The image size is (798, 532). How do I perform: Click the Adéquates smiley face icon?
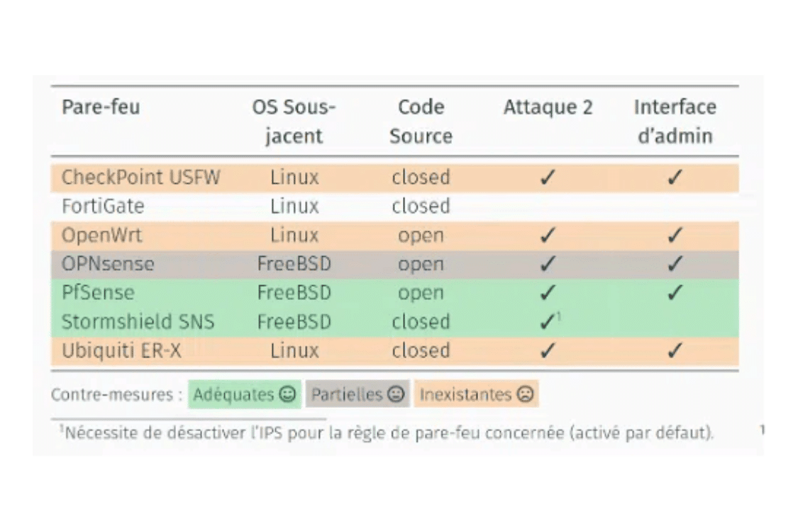click(x=287, y=394)
